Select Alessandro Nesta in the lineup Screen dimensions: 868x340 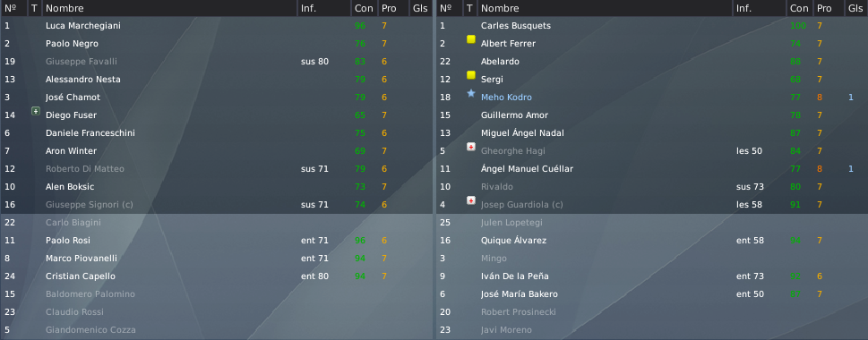83,79
